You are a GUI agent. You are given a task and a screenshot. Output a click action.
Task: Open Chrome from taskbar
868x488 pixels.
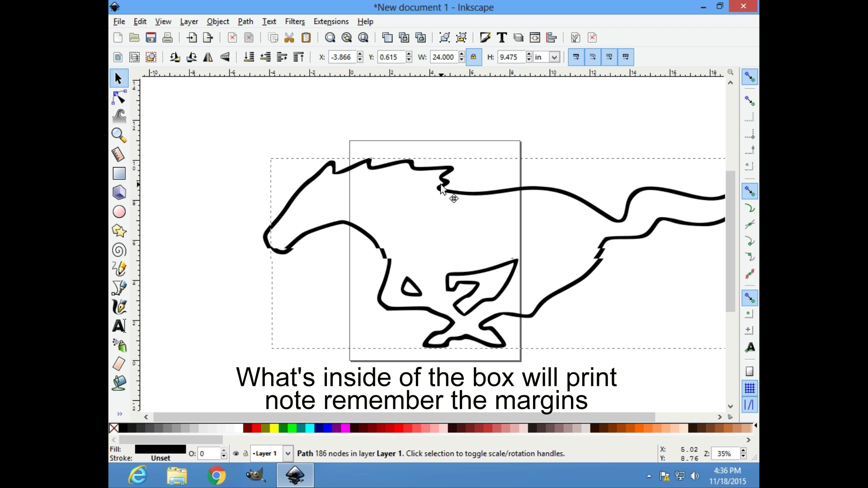(x=216, y=475)
